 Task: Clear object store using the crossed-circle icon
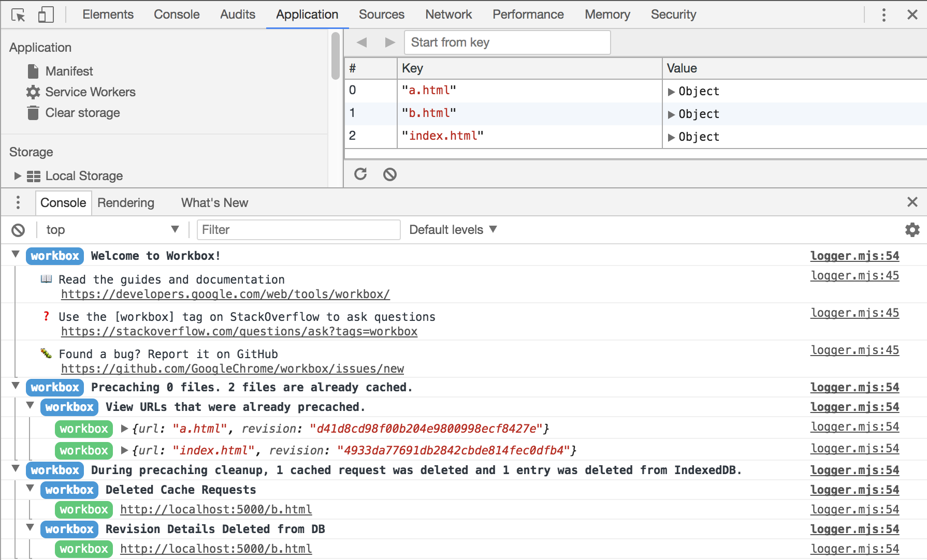click(x=390, y=174)
